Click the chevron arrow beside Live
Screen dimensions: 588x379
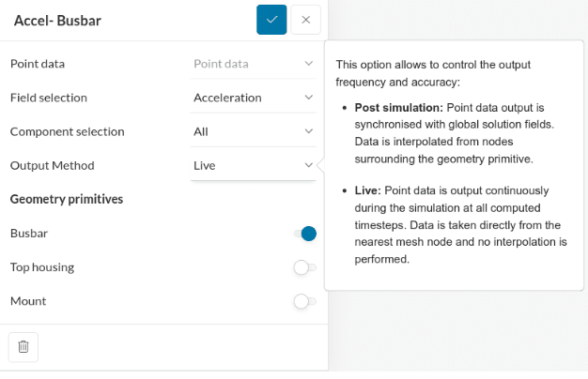click(x=308, y=165)
